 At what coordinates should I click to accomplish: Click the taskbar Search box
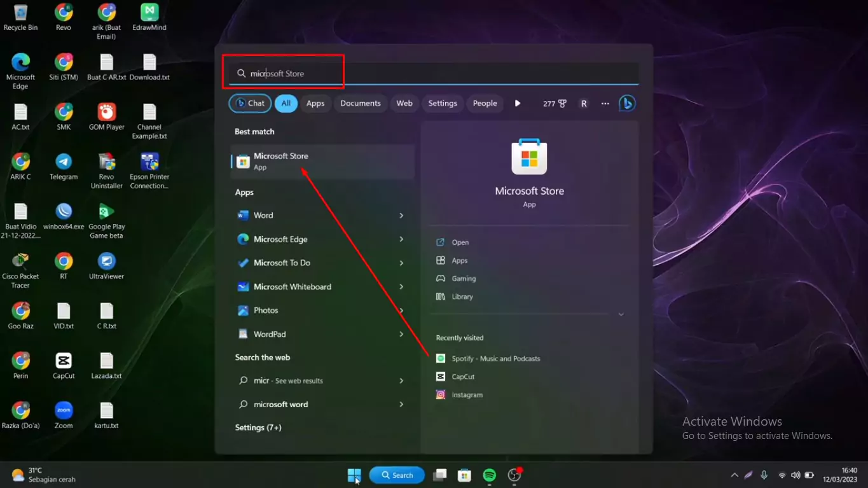click(x=397, y=475)
